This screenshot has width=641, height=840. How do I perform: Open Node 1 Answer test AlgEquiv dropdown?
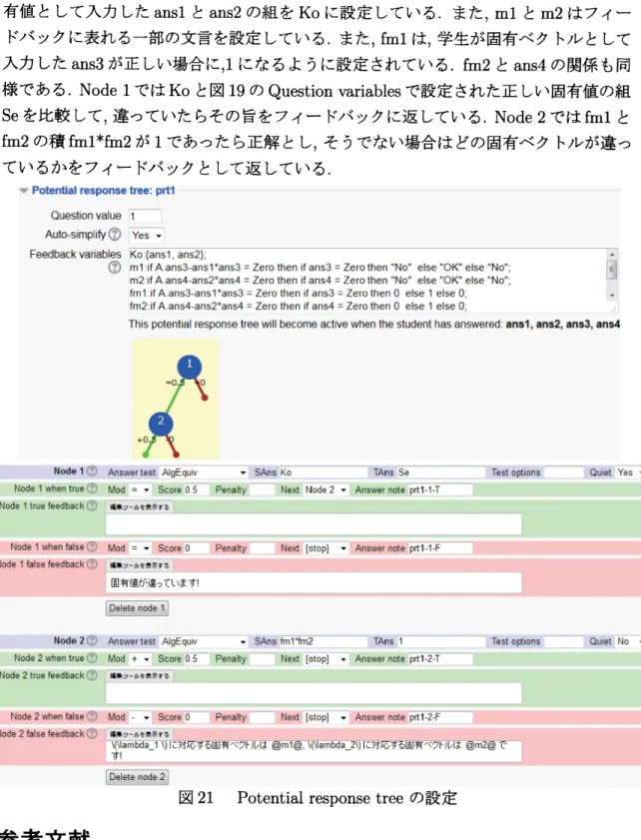click(x=204, y=472)
